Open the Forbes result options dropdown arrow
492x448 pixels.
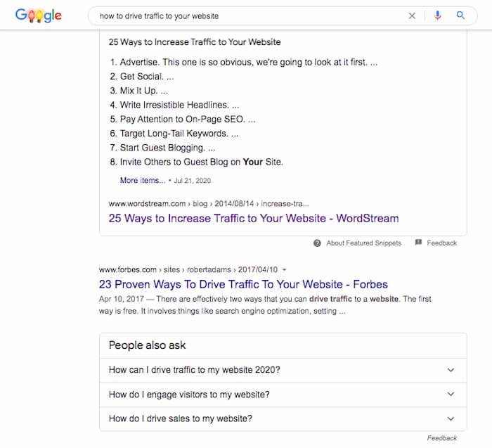pyautogui.click(x=284, y=269)
